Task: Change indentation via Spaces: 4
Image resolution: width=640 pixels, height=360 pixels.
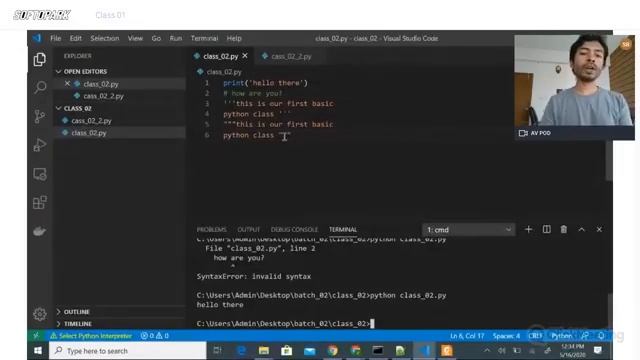Action: pyautogui.click(x=506, y=336)
